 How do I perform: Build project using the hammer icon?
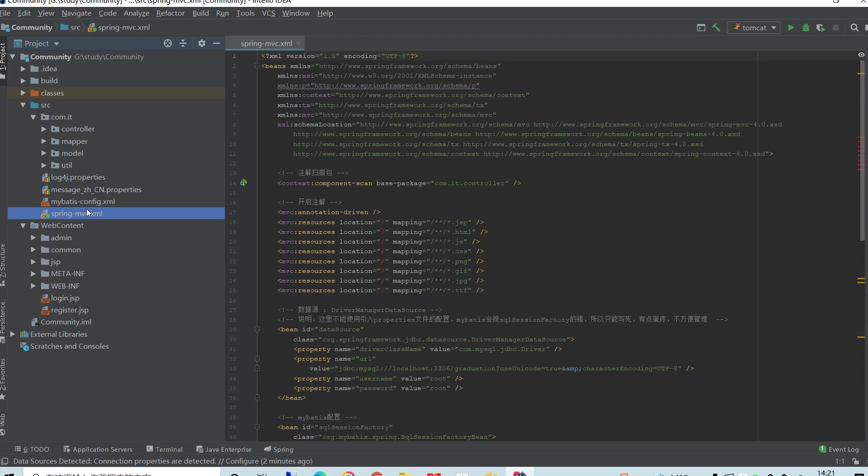coord(716,28)
